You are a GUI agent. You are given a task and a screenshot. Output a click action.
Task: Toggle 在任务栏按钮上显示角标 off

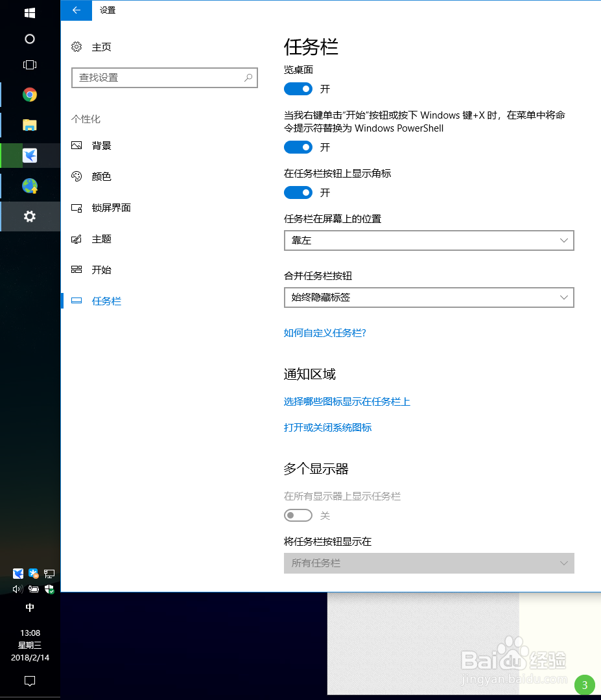tap(298, 192)
